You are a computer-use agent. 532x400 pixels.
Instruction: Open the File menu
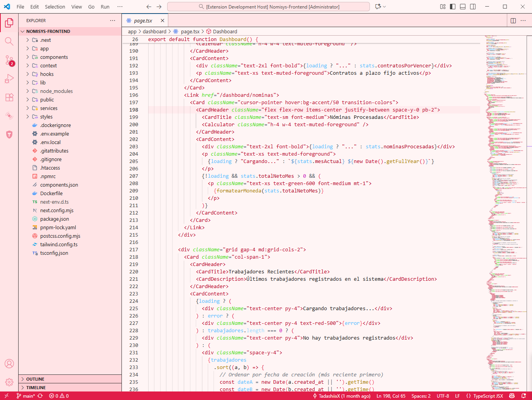point(20,7)
